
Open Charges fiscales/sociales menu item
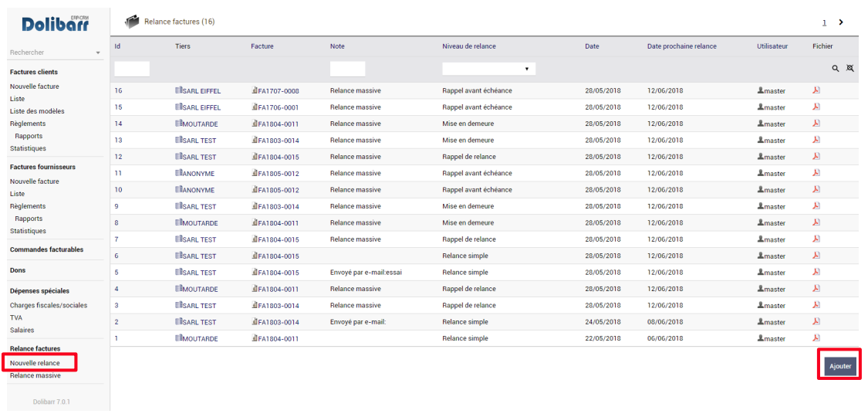49,305
